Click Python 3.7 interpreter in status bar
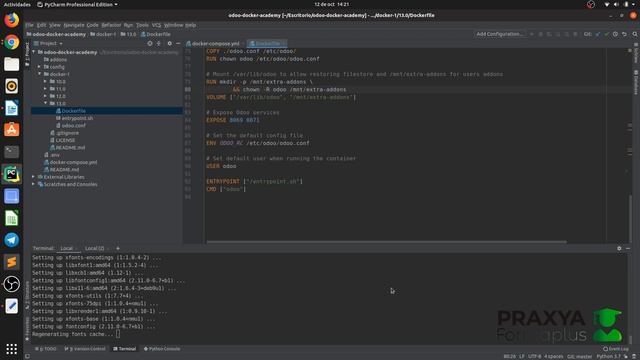The width and height of the screenshot is (640, 360). tap(608, 356)
